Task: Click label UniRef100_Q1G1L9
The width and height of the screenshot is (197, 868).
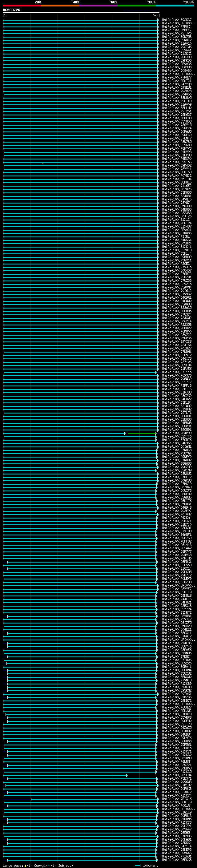Action: pos(176,812)
